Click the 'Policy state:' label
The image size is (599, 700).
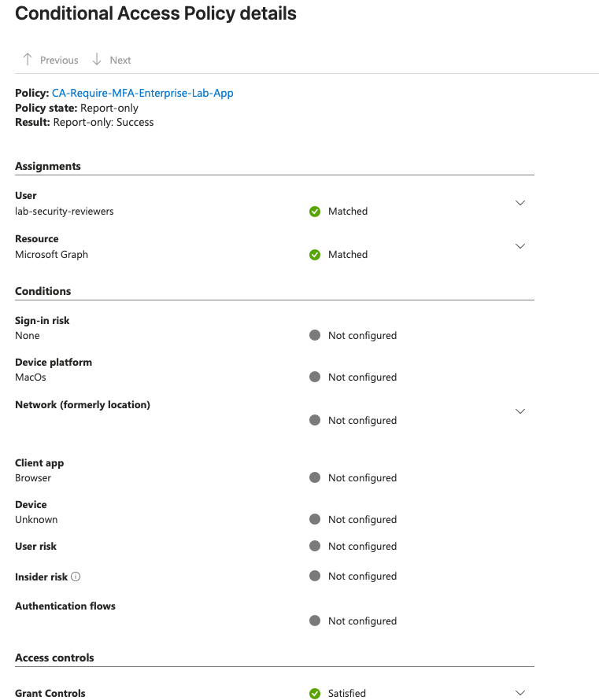coord(46,108)
